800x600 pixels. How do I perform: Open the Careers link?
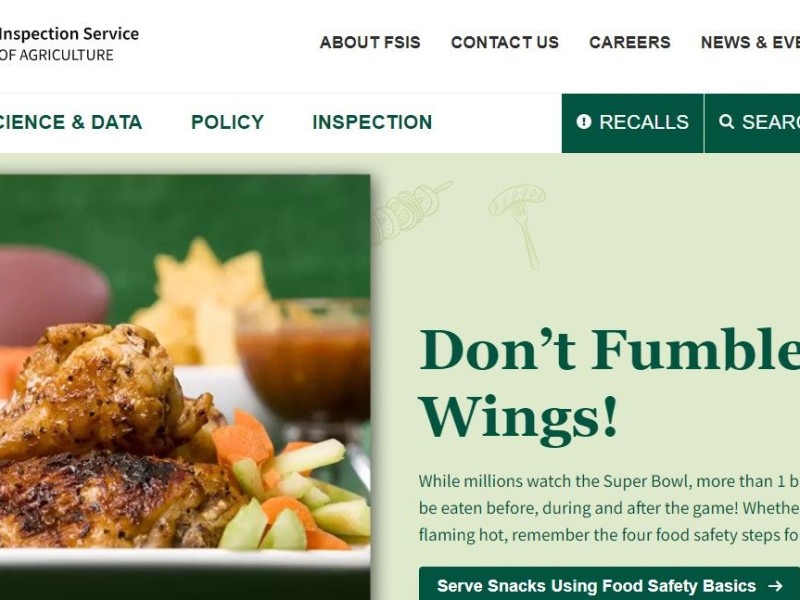click(630, 42)
